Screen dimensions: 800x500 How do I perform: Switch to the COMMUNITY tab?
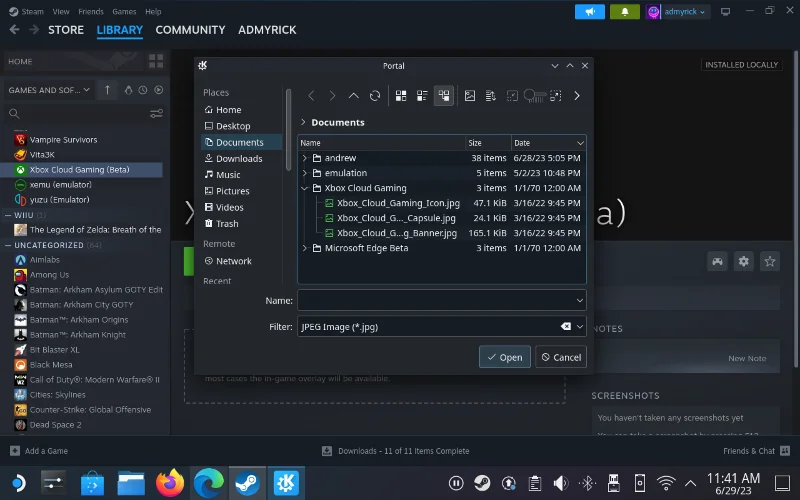(190, 30)
